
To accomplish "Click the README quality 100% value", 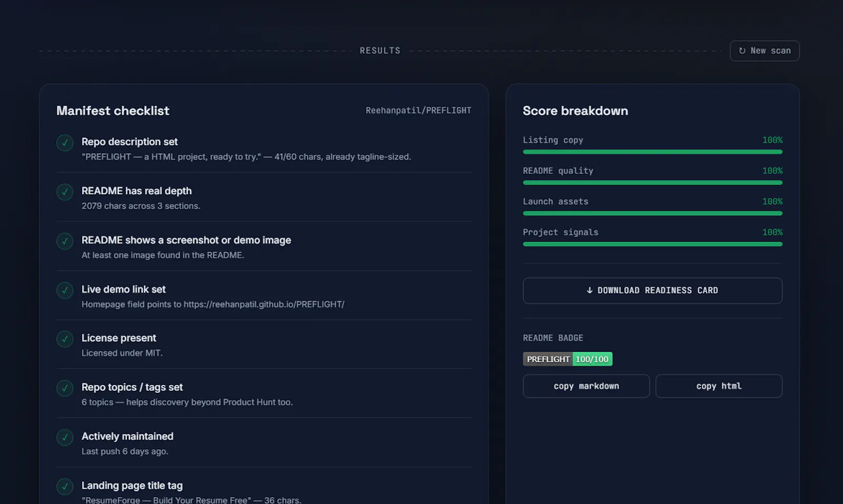I will coord(772,171).
